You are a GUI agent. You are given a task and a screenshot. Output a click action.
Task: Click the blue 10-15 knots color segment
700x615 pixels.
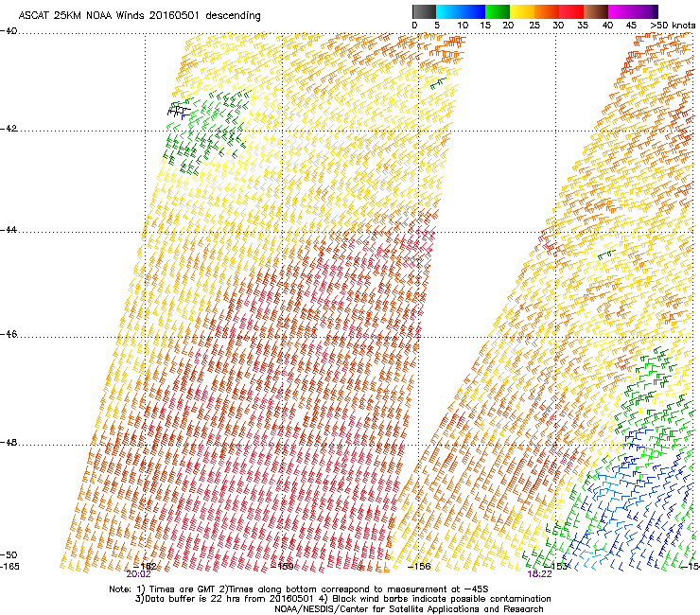pos(473,11)
